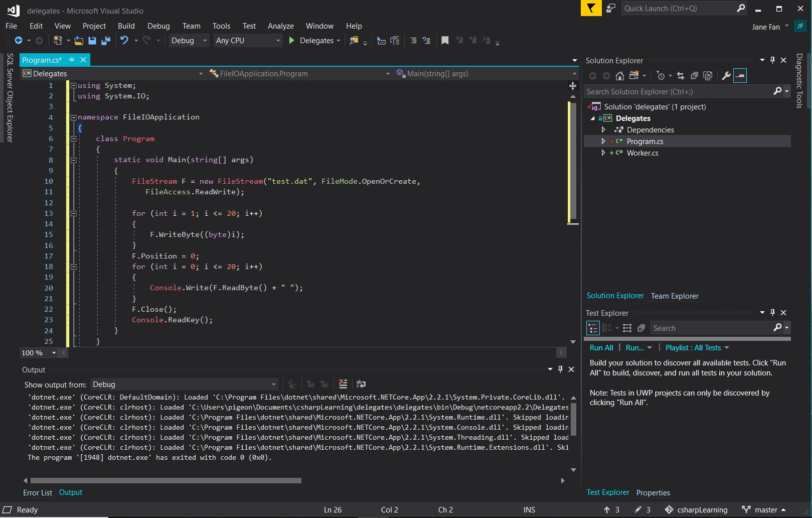
Task: Switch to the Team Explorer tab
Action: click(675, 296)
